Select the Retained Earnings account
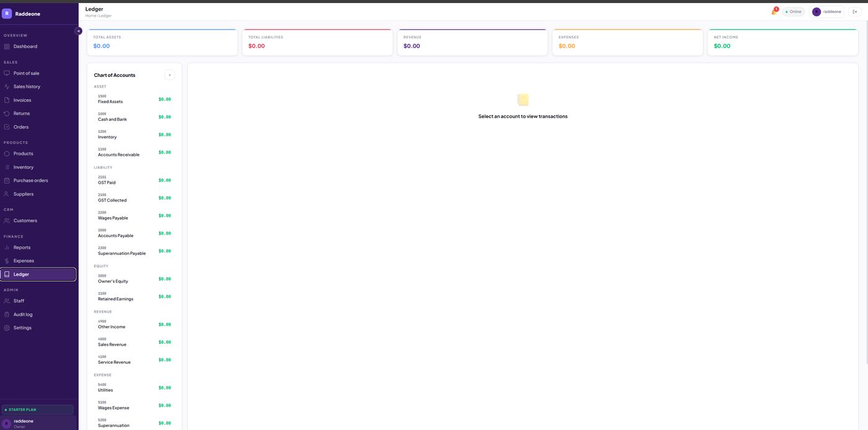 135,297
